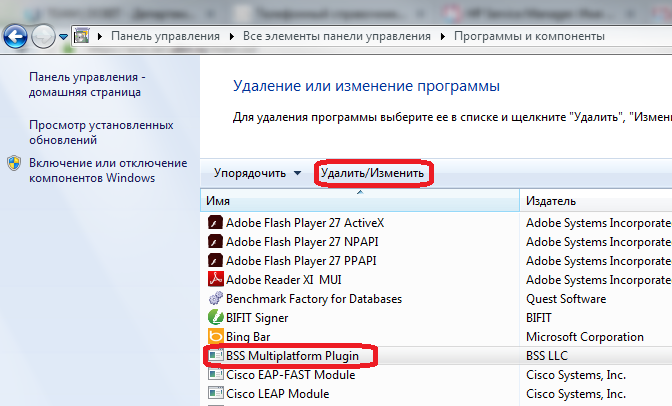Click publisher Quest Software cell
The height and width of the screenshot is (406, 672).
566,299
